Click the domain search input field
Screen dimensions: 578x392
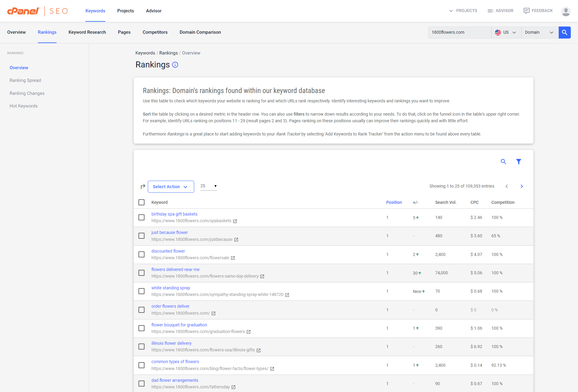(459, 33)
